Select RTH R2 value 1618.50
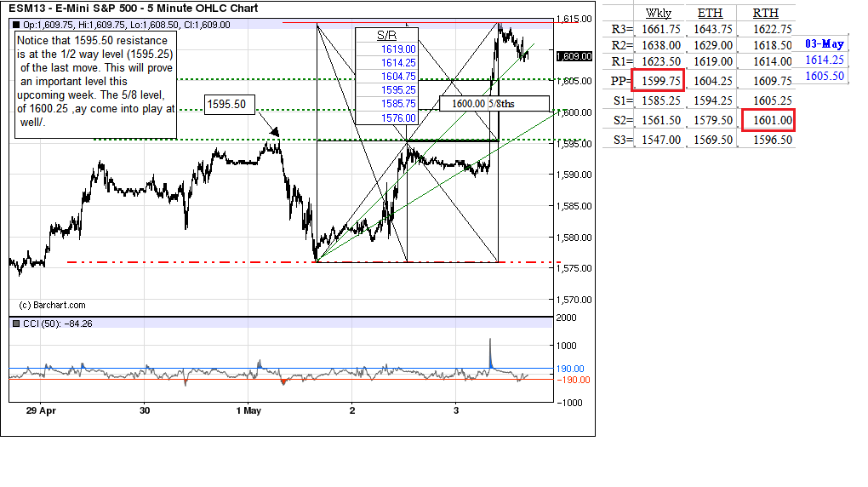This screenshot has width=868, height=487. 772,45
